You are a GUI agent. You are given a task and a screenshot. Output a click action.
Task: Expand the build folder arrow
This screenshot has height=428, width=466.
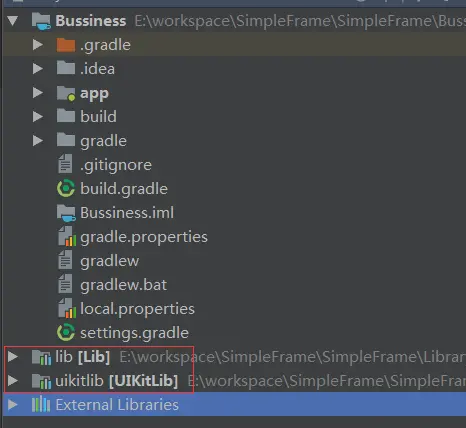[38, 117]
